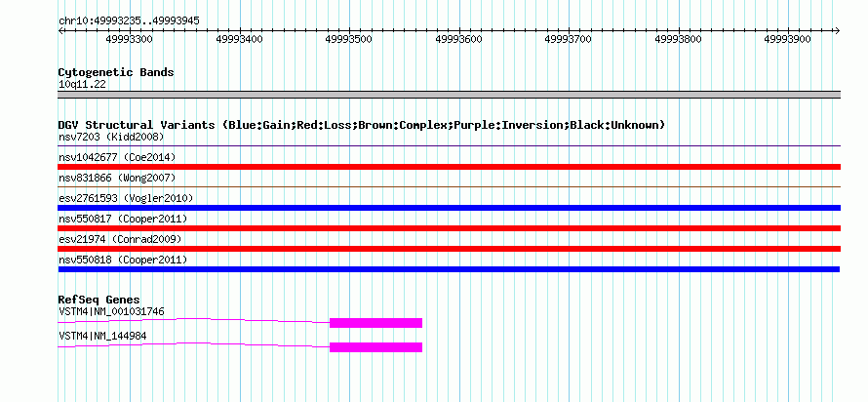Click ruler position 49993600
868x402 pixels.
(x=459, y=39)
